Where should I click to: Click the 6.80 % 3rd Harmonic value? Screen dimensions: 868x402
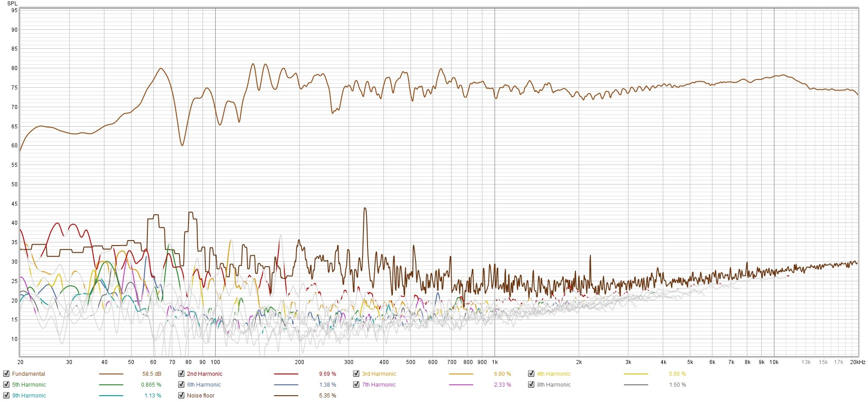coord(502,374)
